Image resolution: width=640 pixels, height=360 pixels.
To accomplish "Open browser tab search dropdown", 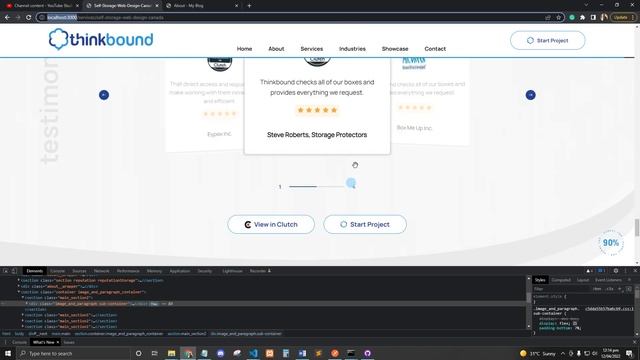I will pos(586,5).
